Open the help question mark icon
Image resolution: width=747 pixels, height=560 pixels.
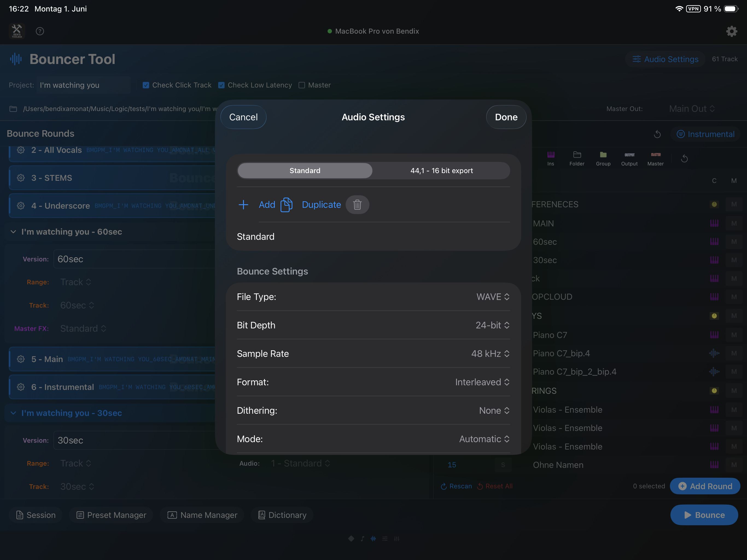click(x=40, y=31)
